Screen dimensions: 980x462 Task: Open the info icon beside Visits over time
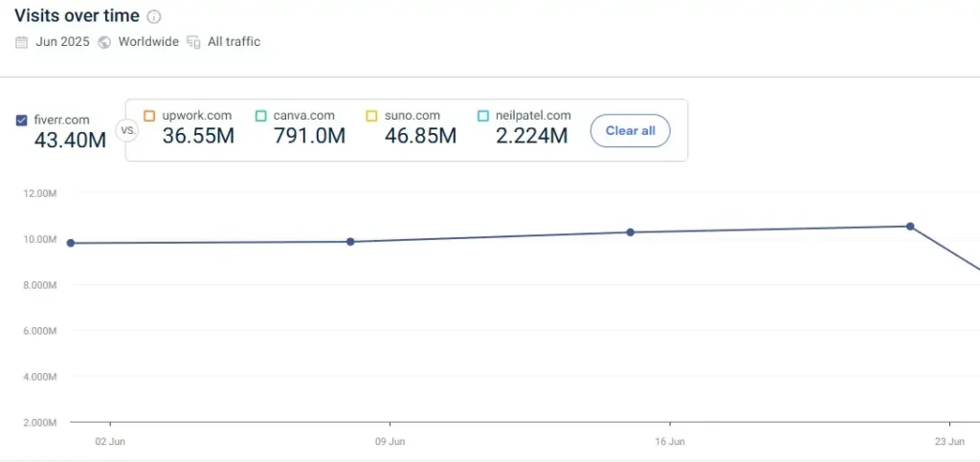pos(154,17)
